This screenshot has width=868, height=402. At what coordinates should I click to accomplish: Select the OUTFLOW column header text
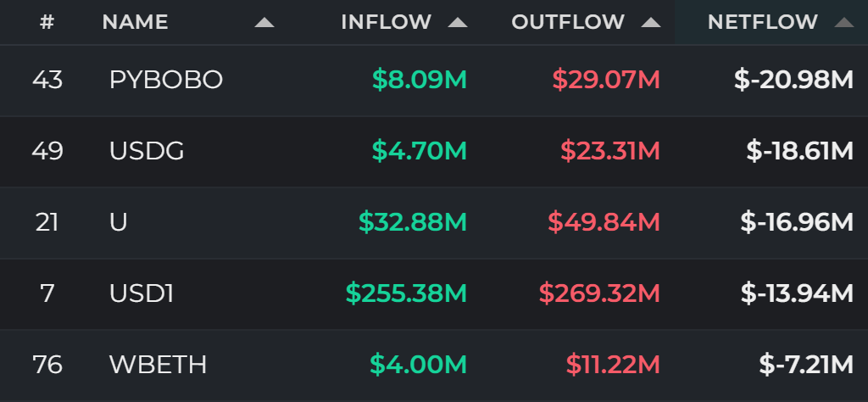pos(568,22)
